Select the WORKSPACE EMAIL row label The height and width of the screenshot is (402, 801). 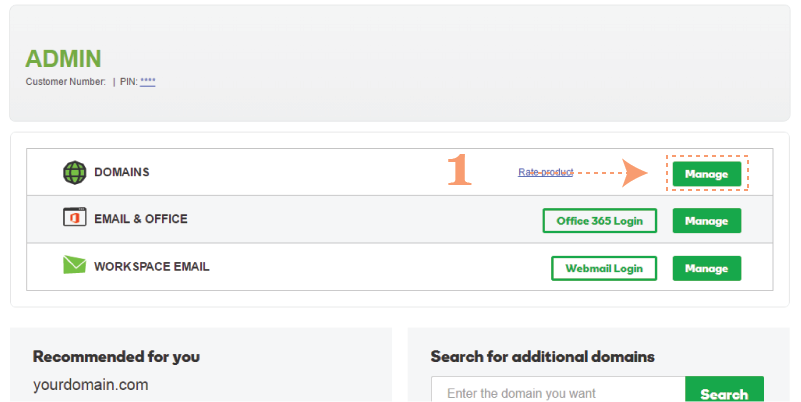(152, 267)
